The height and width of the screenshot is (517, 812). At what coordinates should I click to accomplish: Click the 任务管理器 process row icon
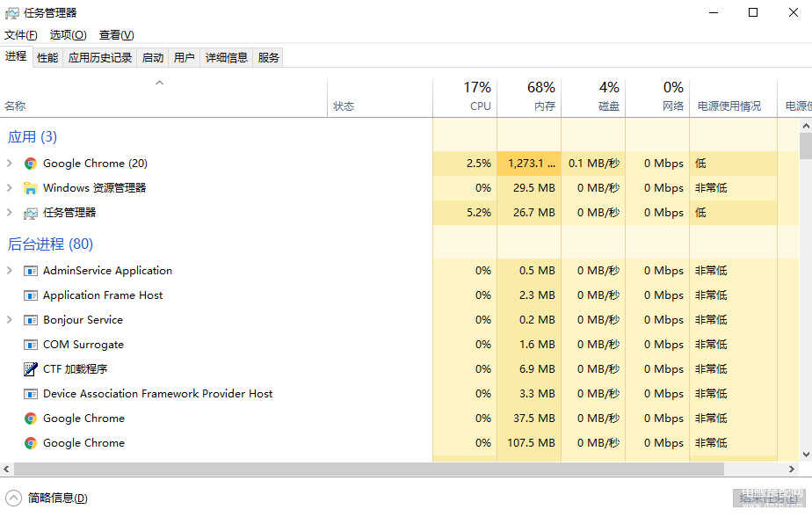(x=31, y=213)
